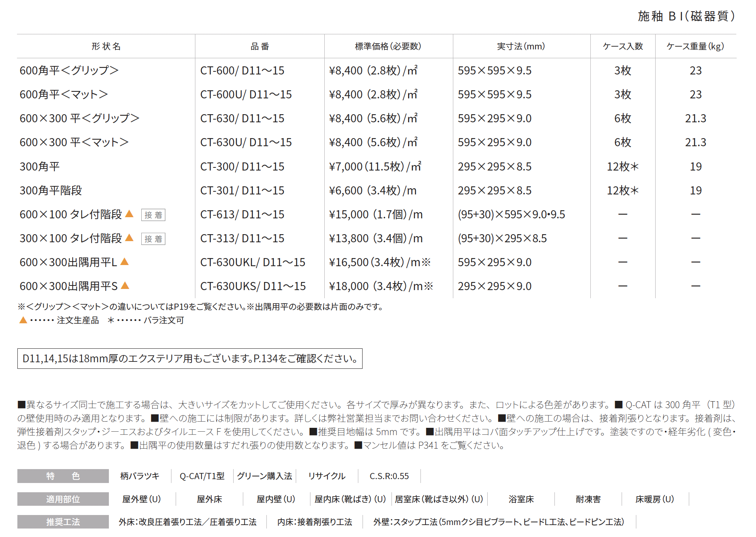Click the boxed D11,14,15 exterior note

coord(190,359)
